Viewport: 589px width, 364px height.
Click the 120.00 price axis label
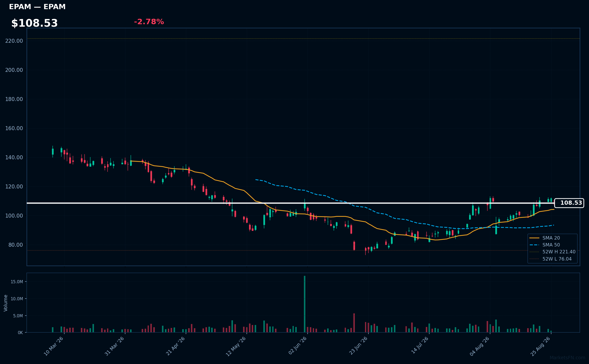14,186
